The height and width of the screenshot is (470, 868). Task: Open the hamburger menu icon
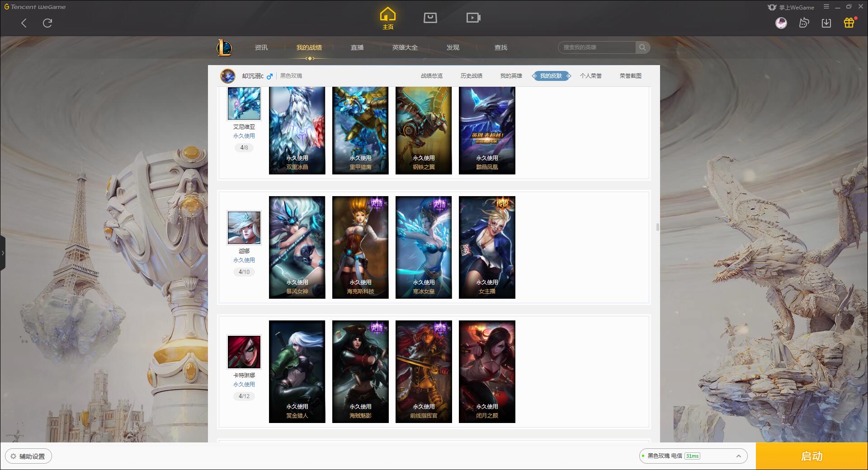point(826,7)
